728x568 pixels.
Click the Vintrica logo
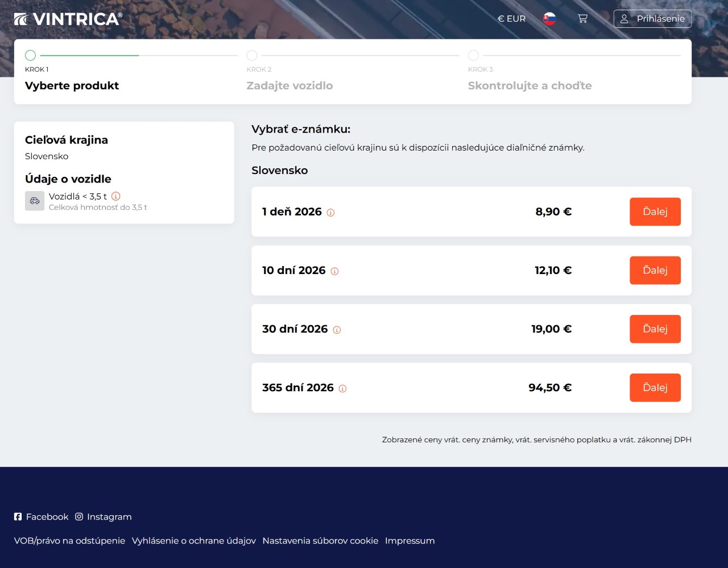(x=68, y=19)
